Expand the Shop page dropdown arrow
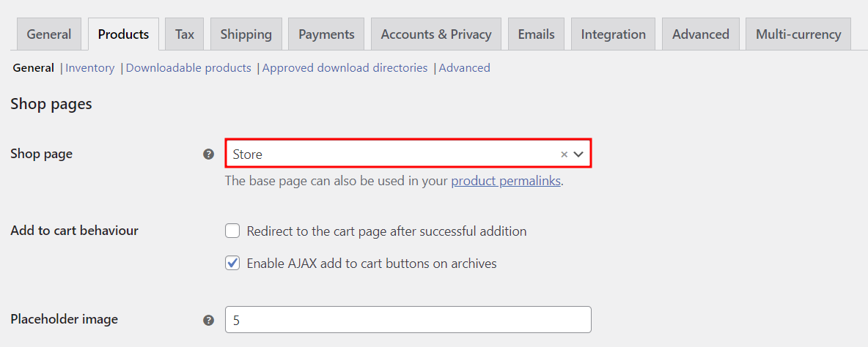Image resolution: width=868 pixels, height=347 pixels. tap(578, 154)
